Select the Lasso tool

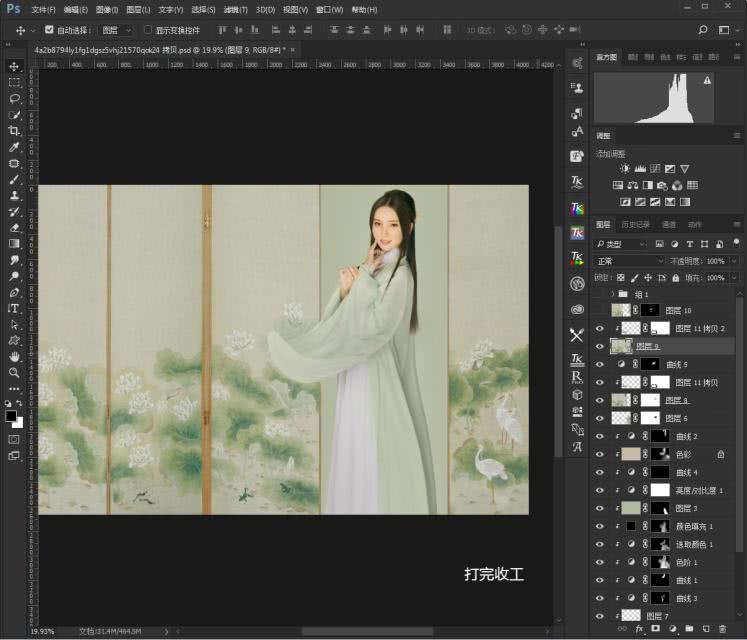pyautogui.click(x=14, y=99)
